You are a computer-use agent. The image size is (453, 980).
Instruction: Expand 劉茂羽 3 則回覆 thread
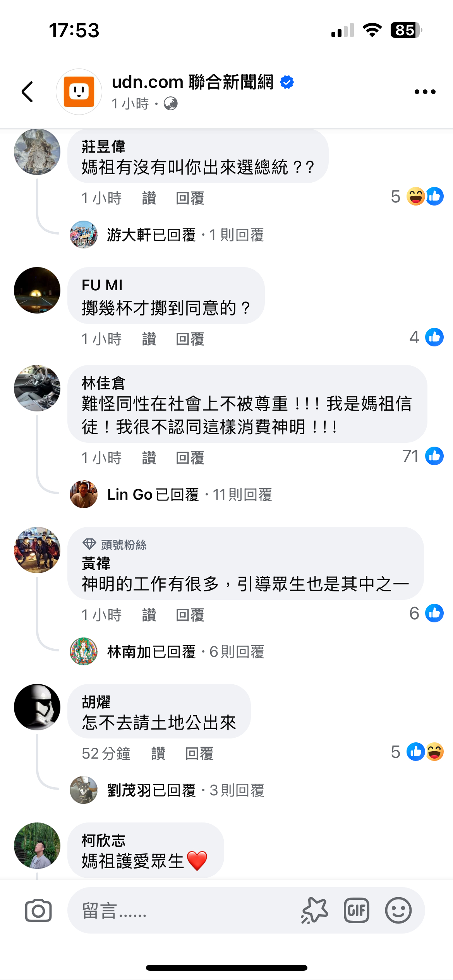point(186,790)
